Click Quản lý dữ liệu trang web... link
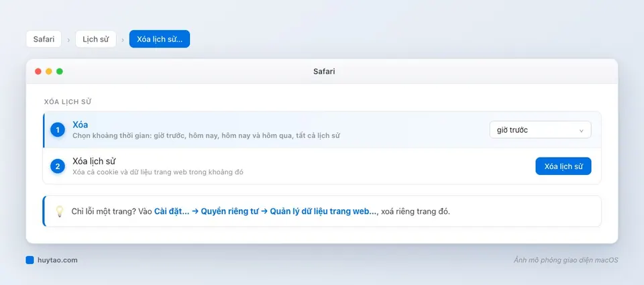644x285 pixels. (323, 211)
